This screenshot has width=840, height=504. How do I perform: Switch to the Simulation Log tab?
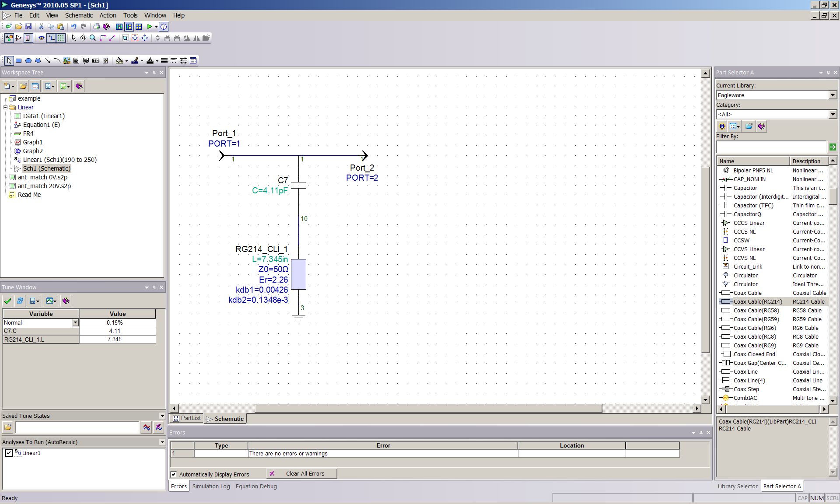[x=211, y=486]
